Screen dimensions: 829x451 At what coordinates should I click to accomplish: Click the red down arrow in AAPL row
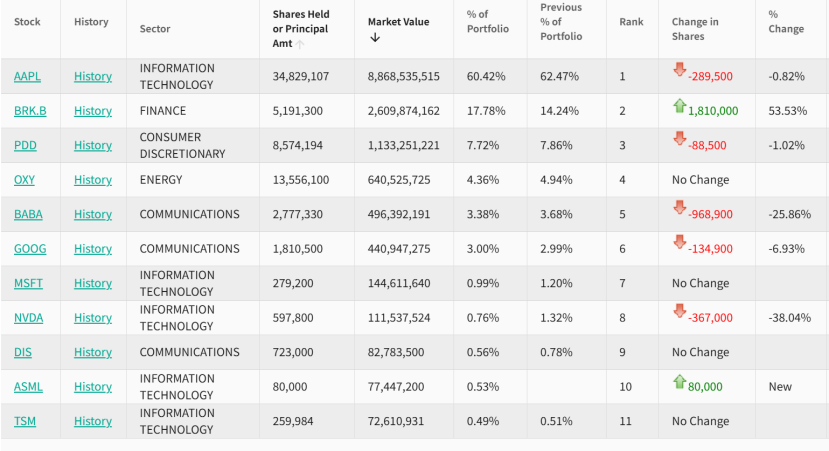point(679,70)
